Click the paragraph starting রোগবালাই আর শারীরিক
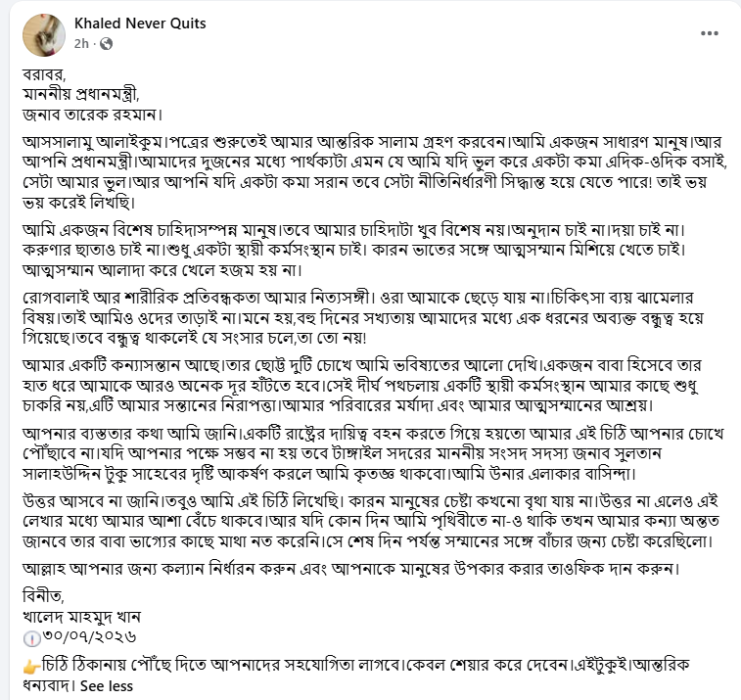The image size is (741, 700). 363,317
